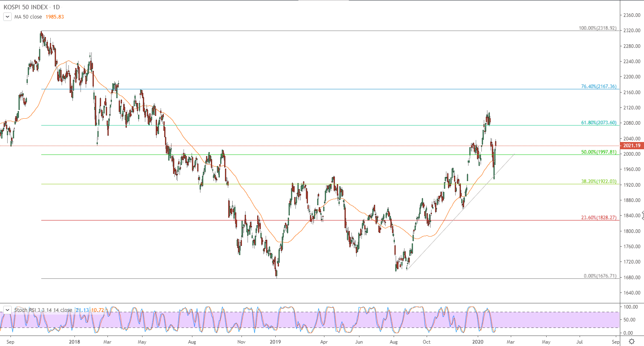This screenshot has height=346, width=644.
Task: Click the MA value 1985.83
Action: point(55,17)
